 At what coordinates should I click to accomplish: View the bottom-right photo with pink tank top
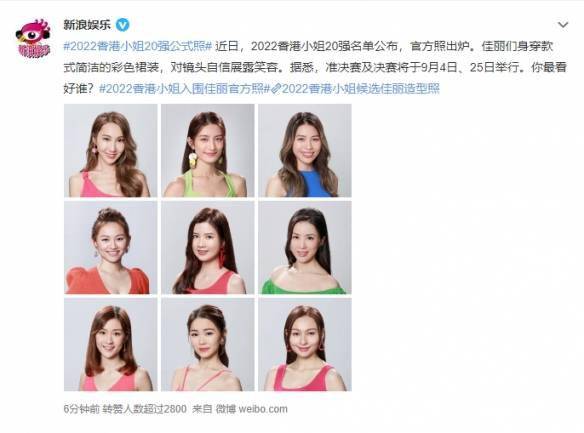(x=305, y=345)
